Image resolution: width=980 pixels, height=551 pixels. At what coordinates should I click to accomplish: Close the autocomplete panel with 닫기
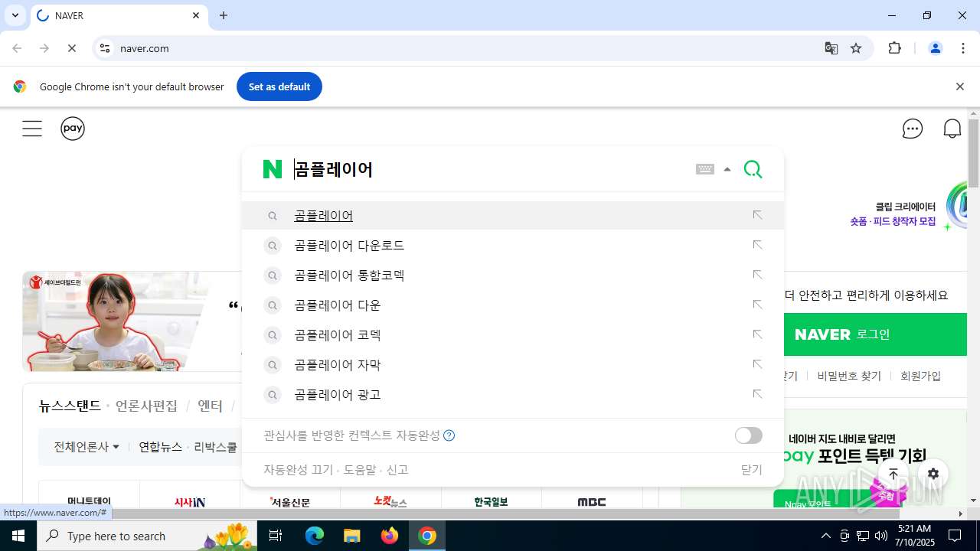point(752,470)
